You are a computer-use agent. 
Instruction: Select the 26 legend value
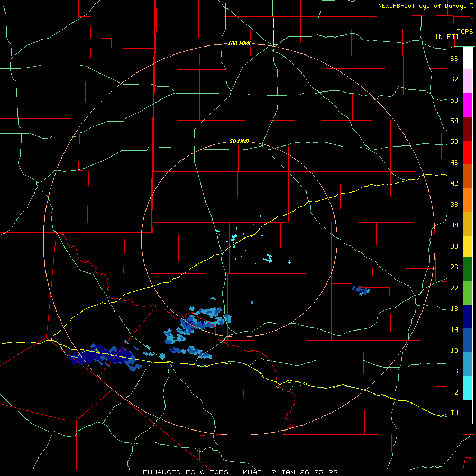pyautogui.click(x=454, y=267)
